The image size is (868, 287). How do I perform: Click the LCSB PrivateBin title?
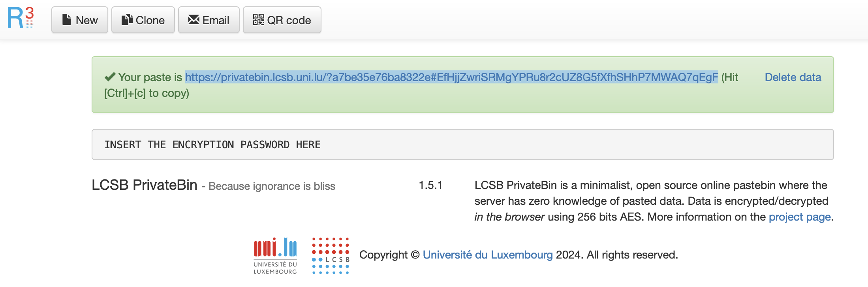tap(144, 185)
